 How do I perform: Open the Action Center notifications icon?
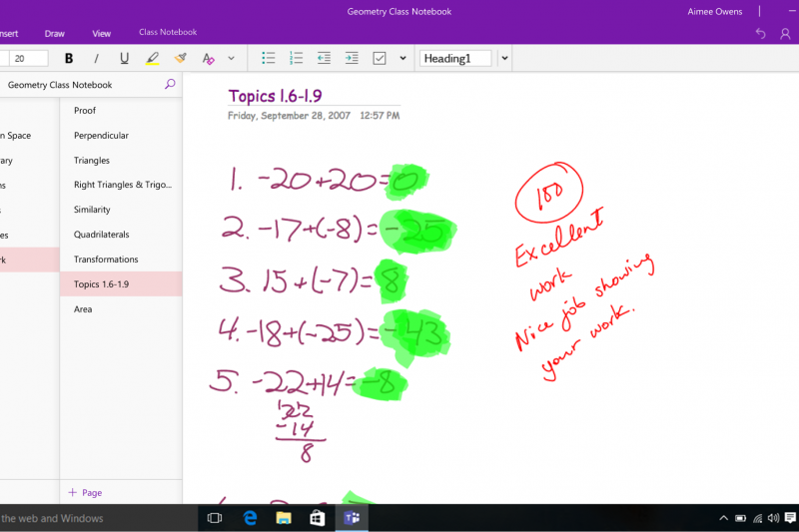[x=791, y=518]
